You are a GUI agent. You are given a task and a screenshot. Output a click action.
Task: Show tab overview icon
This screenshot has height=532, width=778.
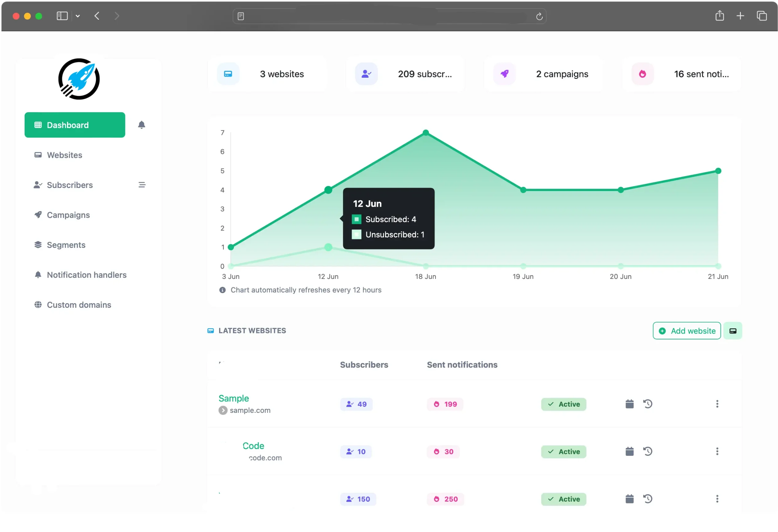[762, 16]
